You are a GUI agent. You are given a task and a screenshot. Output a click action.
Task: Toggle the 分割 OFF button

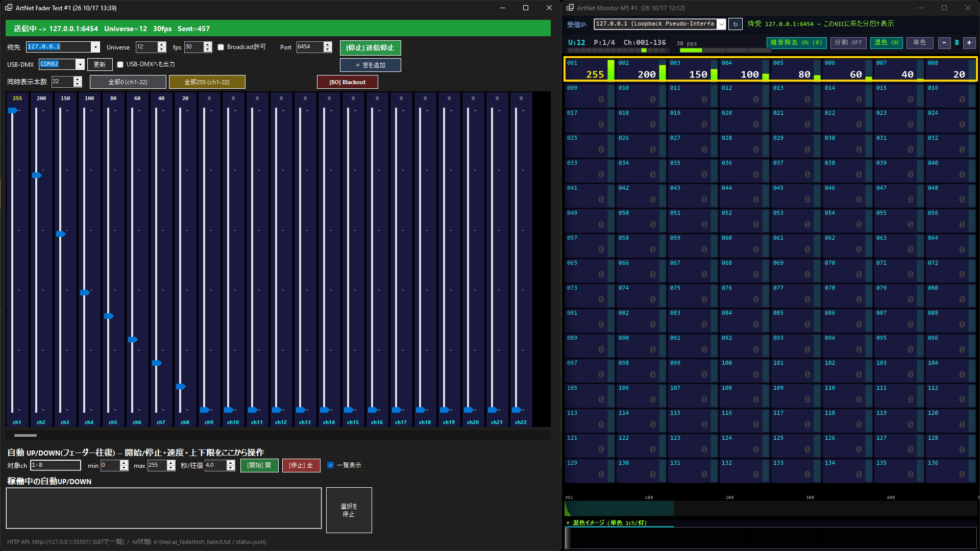point(848,43)
